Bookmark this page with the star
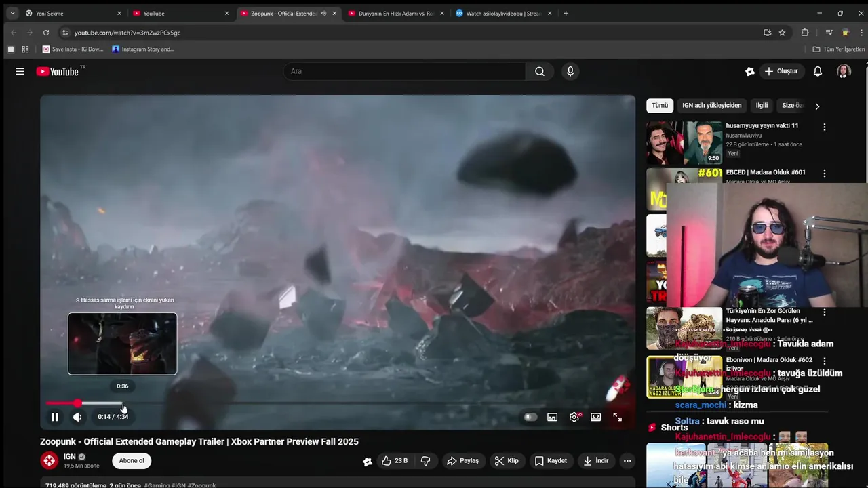Image resolution: width=868 pixels, height=488 pixels. tap(782, 33)
